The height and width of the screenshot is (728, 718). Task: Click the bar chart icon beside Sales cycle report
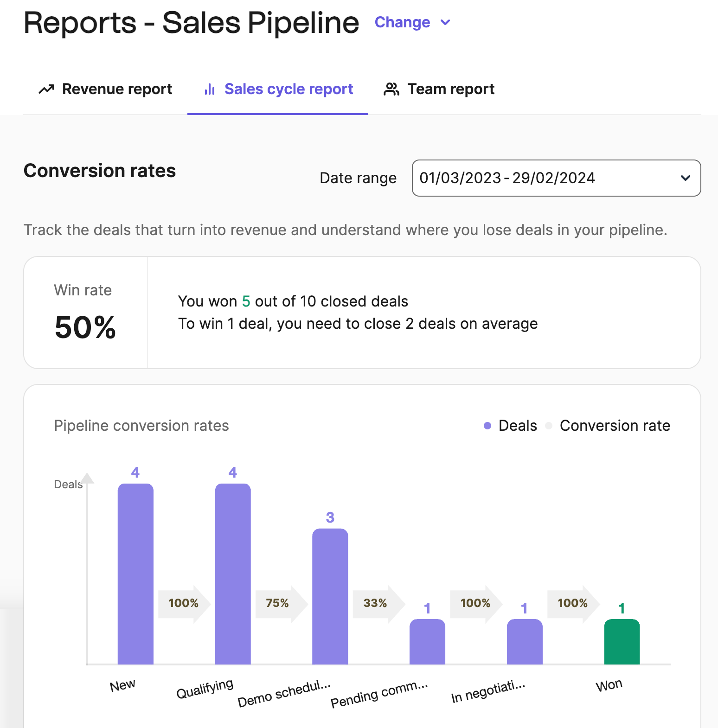pos(210,89)
